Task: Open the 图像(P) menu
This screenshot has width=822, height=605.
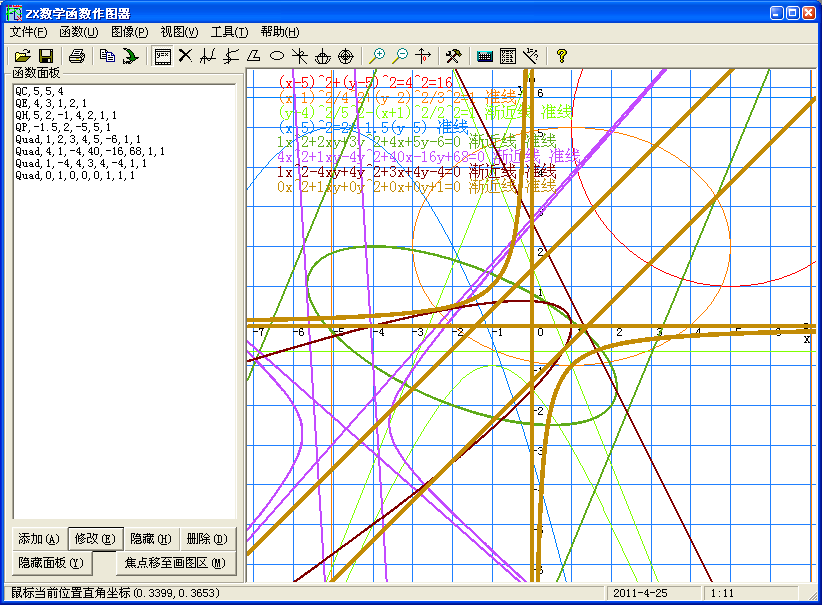Action: pos(129,32)
